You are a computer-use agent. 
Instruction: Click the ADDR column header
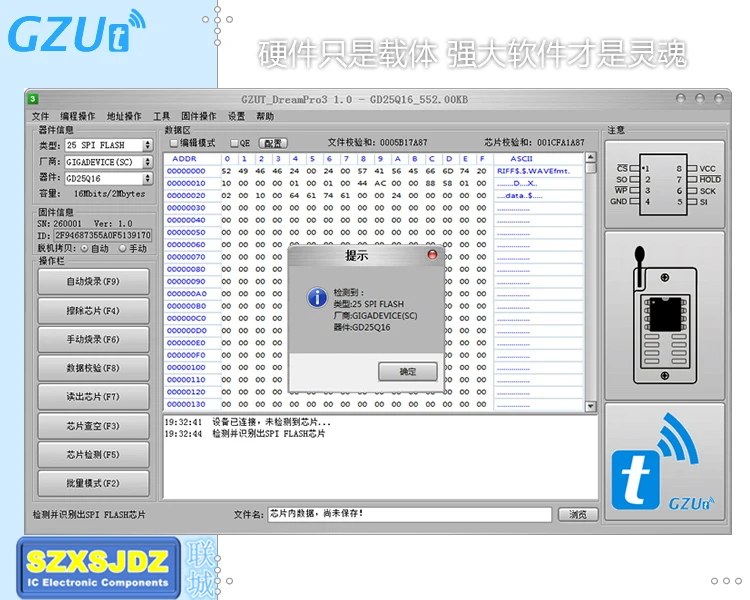[184, 158]
